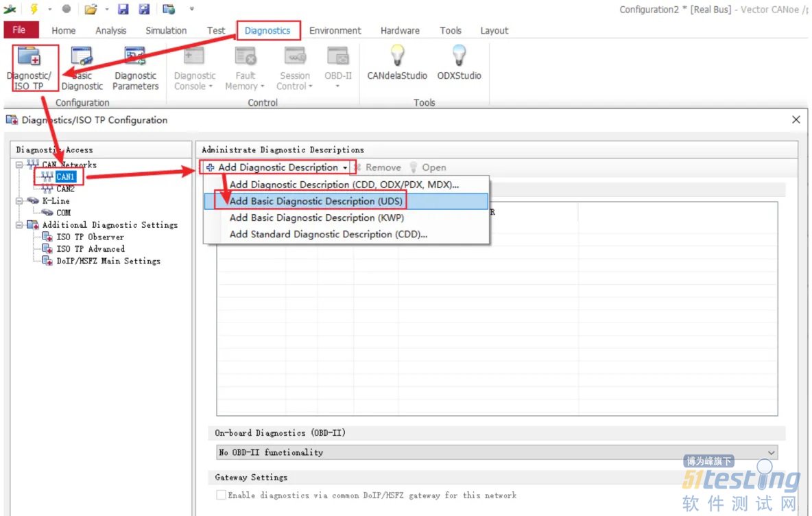The width and height of the screenshot is (812, 516).
Task: Close the Diagnostics/ISO TP Configuration dialog
Action: (796, 119)
